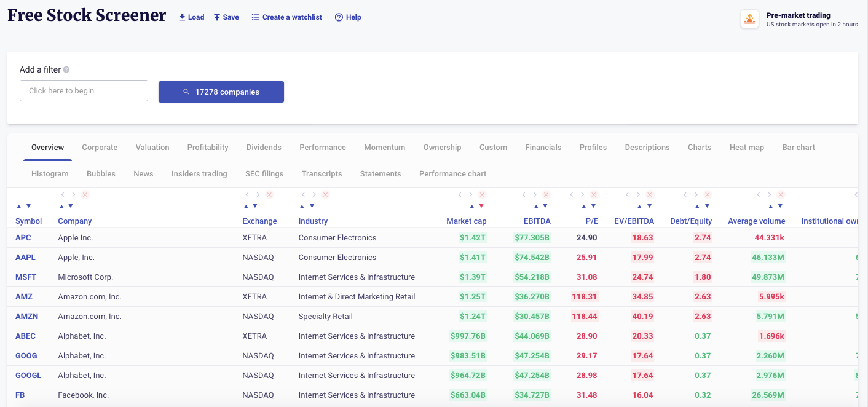This screenshot has height=407, width=868.
Task: Sort EV/EBITDA column descending with down arrow
Action: [x=649, y=206]
